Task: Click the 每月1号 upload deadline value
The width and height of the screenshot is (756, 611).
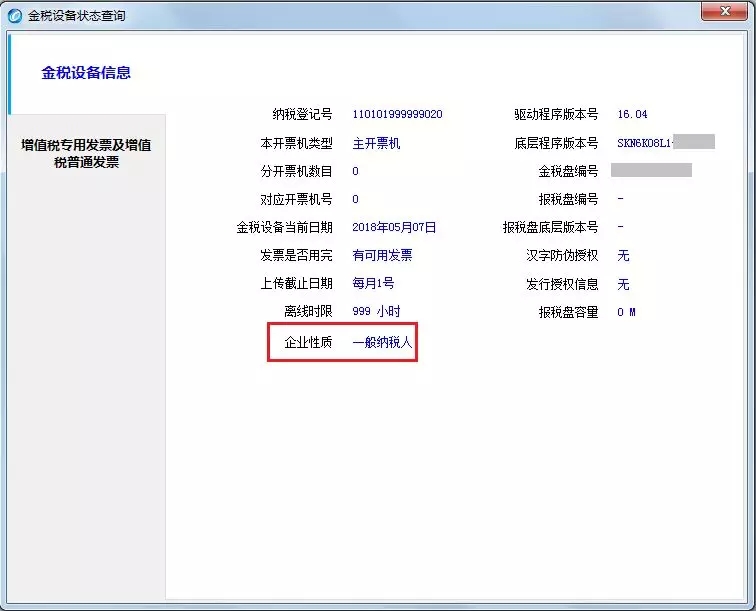Action: coord(373,283)
